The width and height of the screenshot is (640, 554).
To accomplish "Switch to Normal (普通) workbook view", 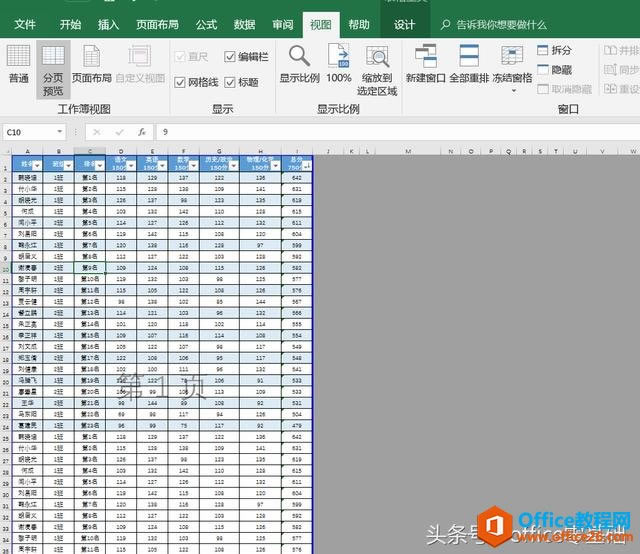I will point(18,64).
